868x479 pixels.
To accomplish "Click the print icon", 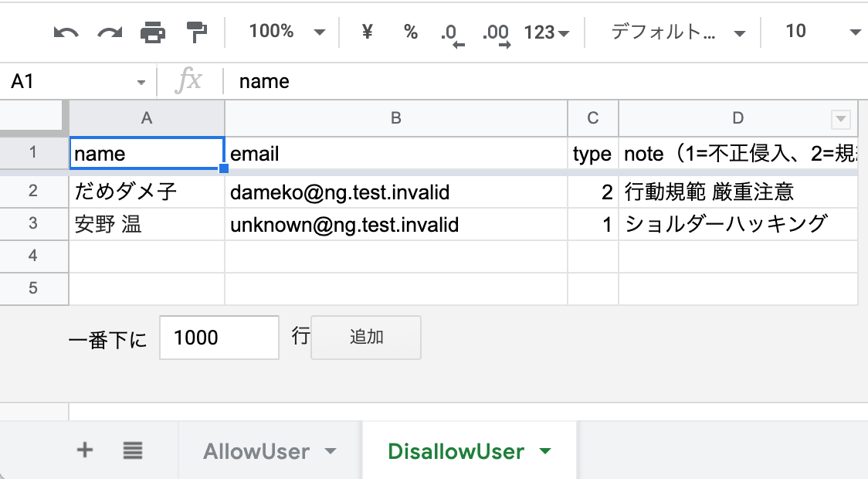I will (153, 32).
